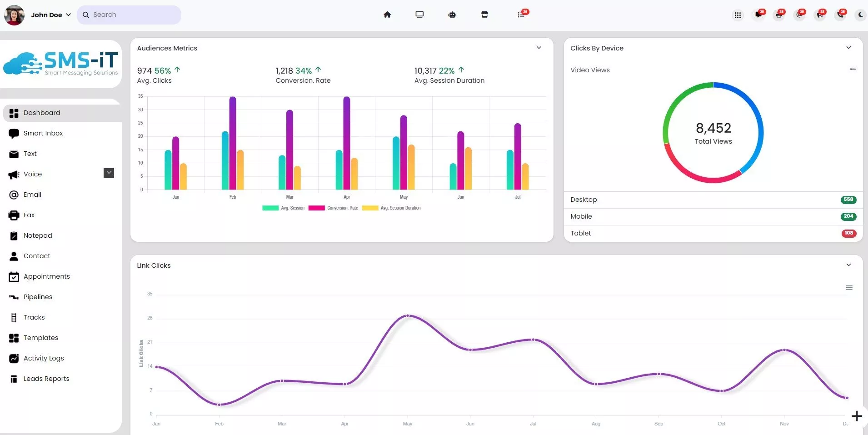This screenshot has height=435, width=868.
Task: Open Smart Inbox from the sidebar
Action: (43, 133)
